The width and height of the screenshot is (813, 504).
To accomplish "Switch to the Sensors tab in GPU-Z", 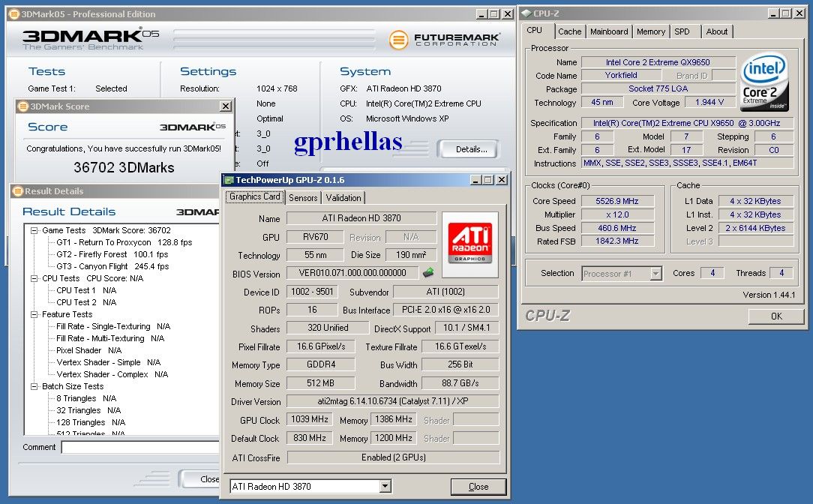I will tap(303, 197).
